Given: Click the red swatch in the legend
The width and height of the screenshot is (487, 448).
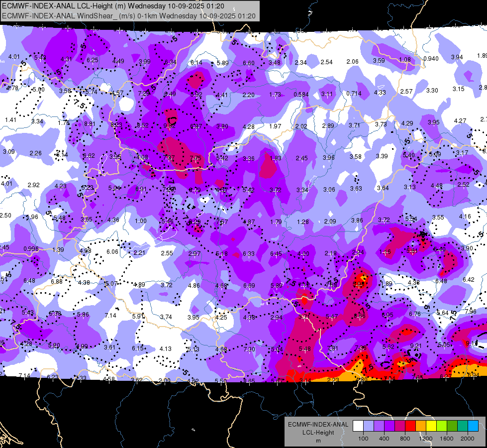Looking at the screenshot, I should coord(410,426).
